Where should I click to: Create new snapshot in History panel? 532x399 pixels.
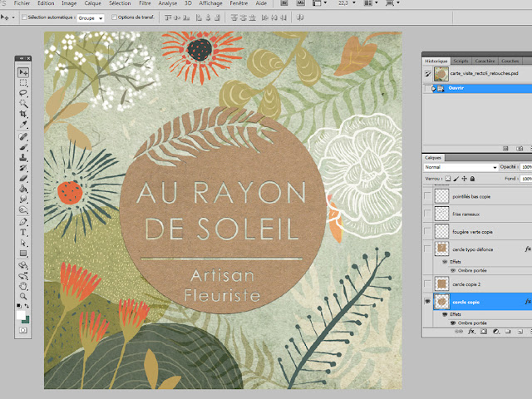click(x=519, y=149)
